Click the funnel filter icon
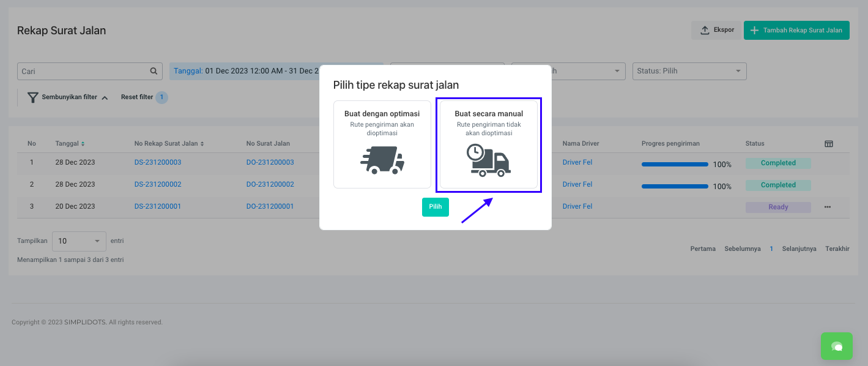 coord(32,97)
